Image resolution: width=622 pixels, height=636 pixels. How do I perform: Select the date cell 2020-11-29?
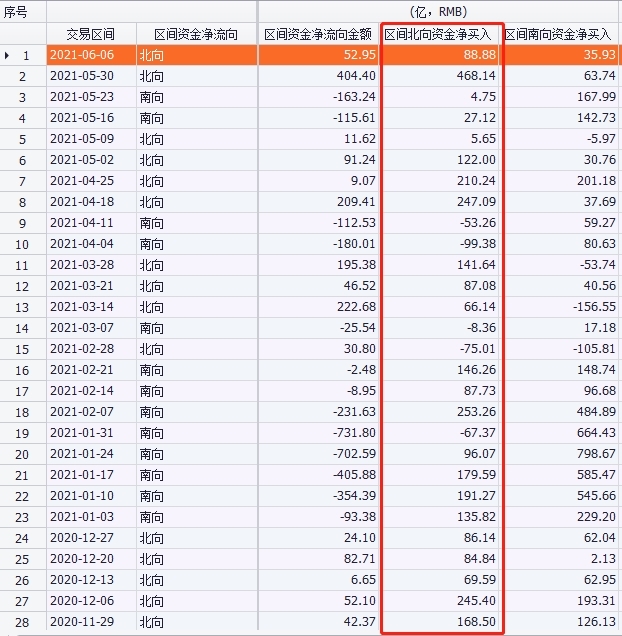coord(91,622)
